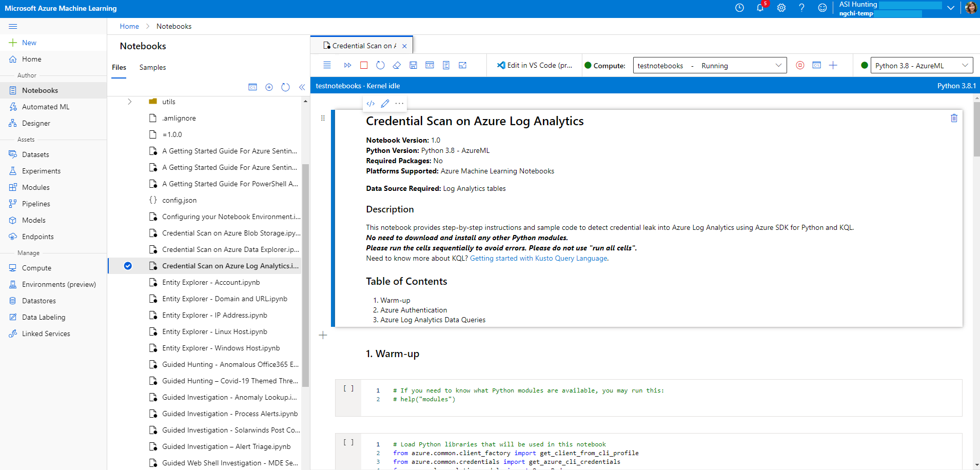This screenshot has width=980, height=470.
Task: Create a new file with the plus icon
Action: (269, 87)
